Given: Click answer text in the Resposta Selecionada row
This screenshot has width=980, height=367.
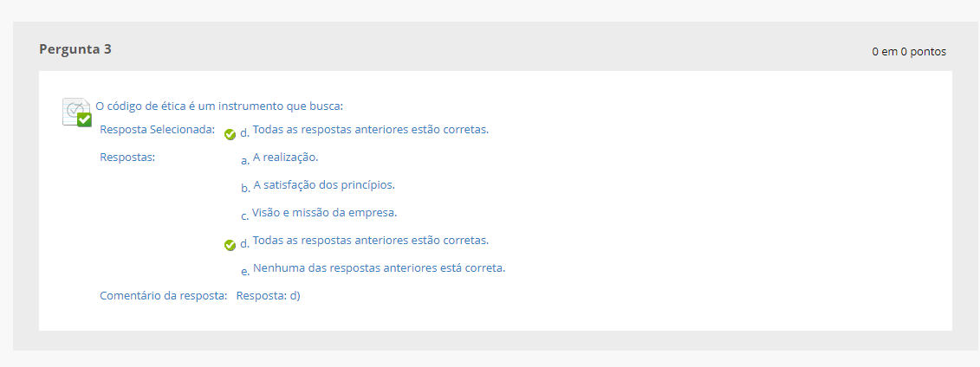Looking at the screenshot, I should click(371, 130).
